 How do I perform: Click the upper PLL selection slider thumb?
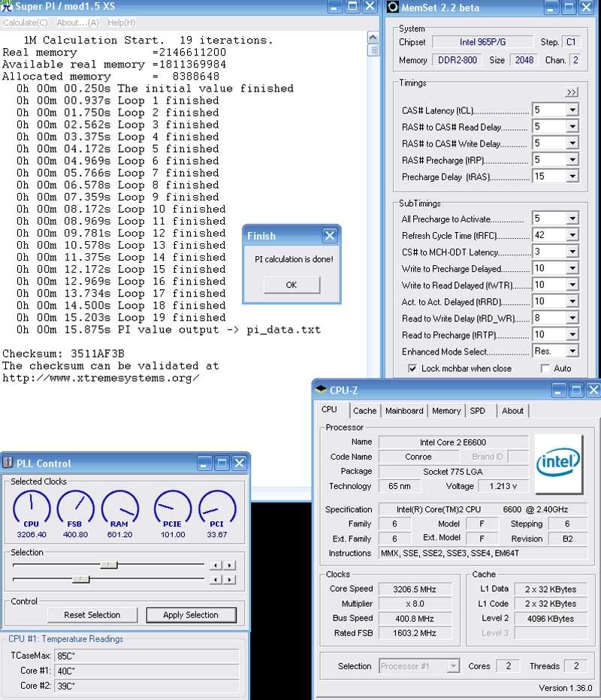pos(109,565)
